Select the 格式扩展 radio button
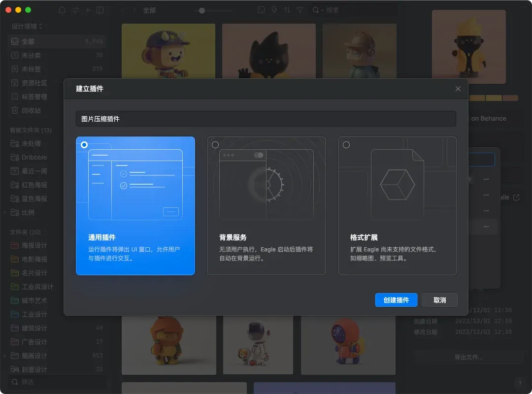532x394 pixels. (346, 145)
